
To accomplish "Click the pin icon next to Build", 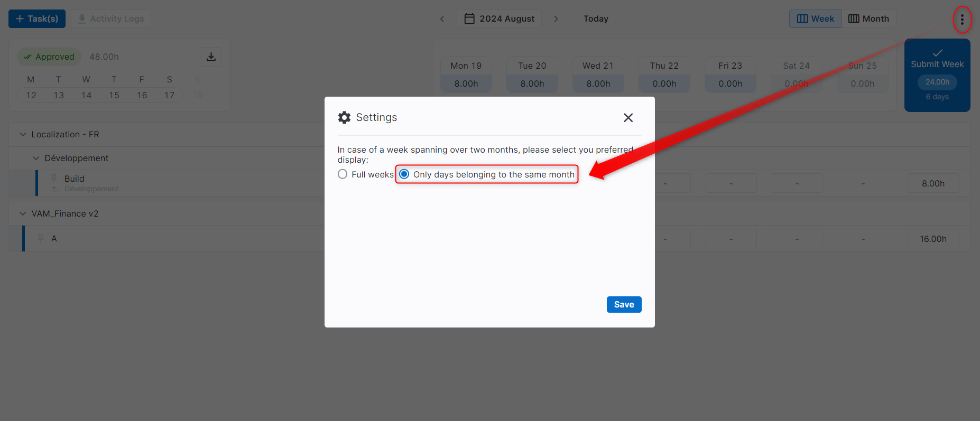I will [x=54, y=179].
